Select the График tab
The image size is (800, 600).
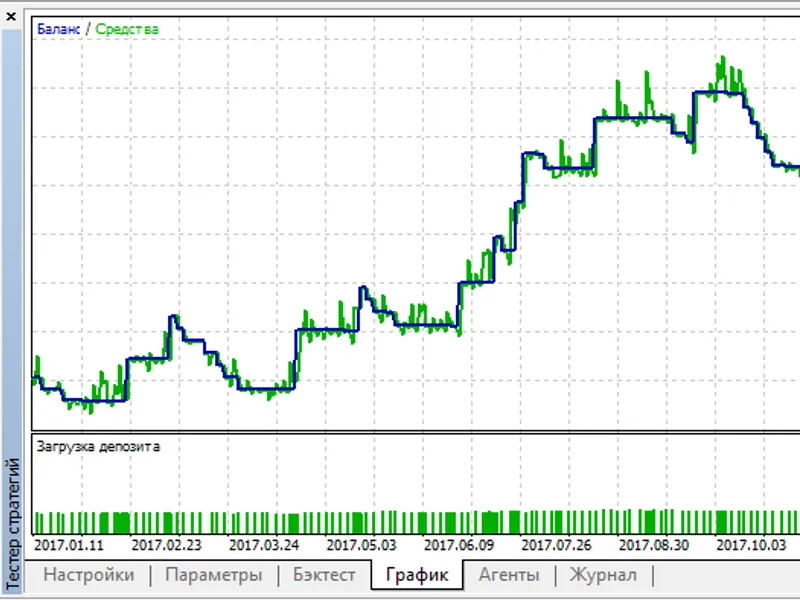[x=417, y=575]
